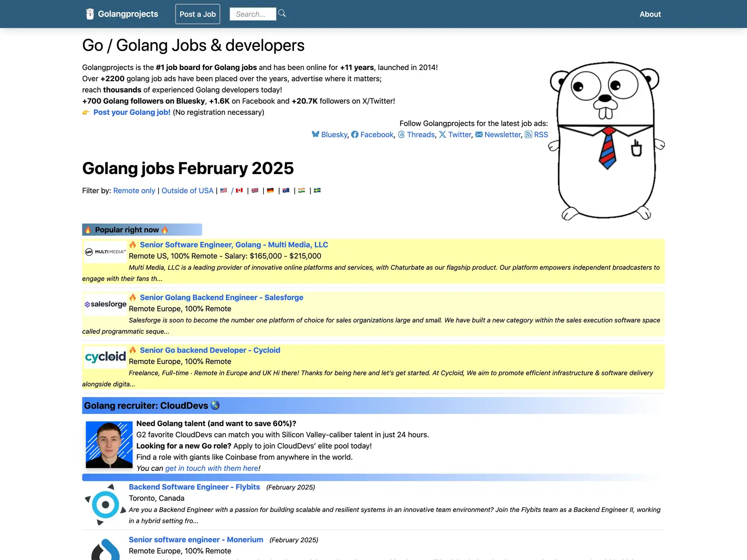Click the CloudDevs recruiter photo
Image resolution: width=747 pixels, height=560 pixels.
(x=109, y=445)
